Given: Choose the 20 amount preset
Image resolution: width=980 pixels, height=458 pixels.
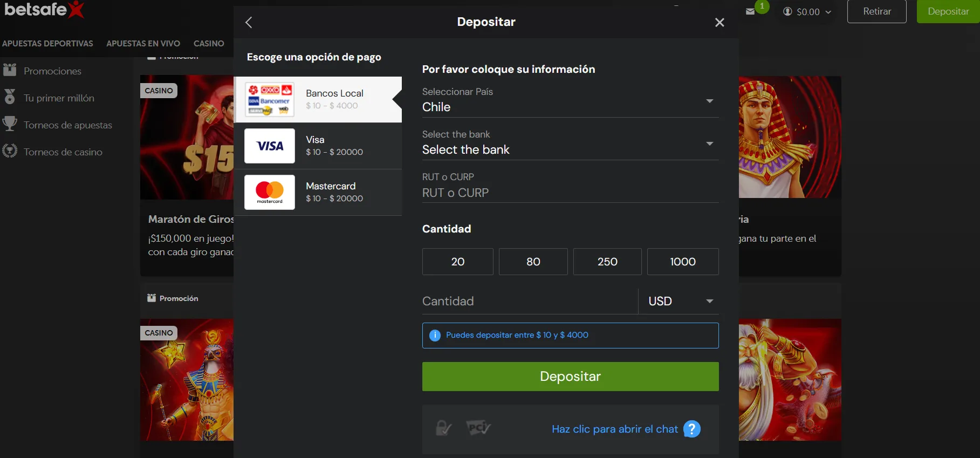Looking at the screenshot, I should (x=457, y=262).
